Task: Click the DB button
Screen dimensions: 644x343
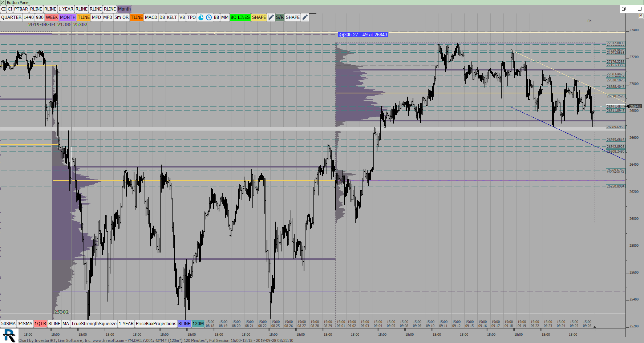Action: (x=162, y=17)
